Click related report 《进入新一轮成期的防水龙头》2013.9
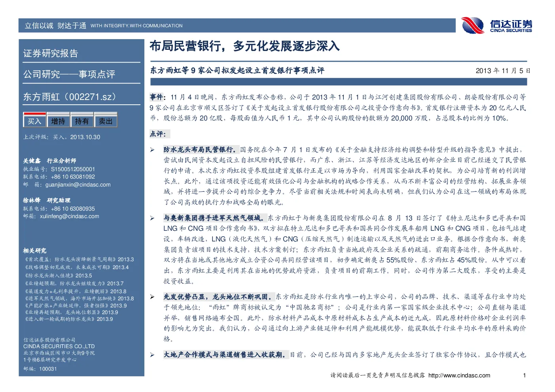Viewport: 555px width, 392px height. pyautogui.click(x=68, y=319)
